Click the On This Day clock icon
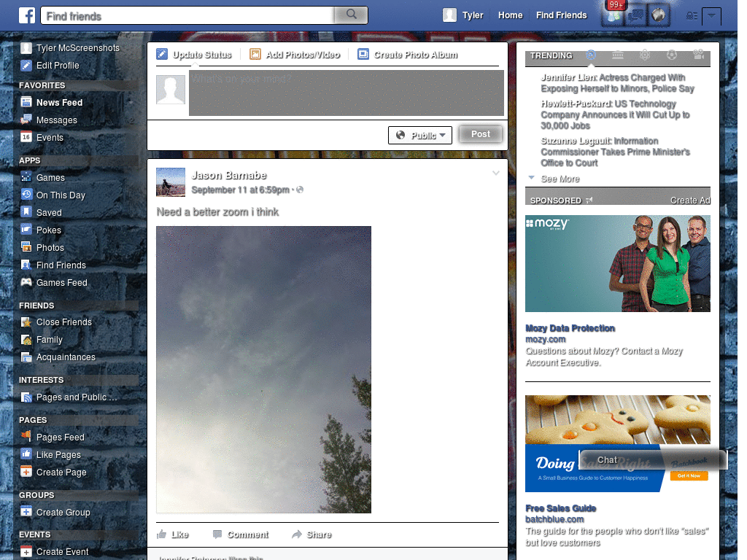This screenshot has height=560, width=747. click(x=26, y=194)
